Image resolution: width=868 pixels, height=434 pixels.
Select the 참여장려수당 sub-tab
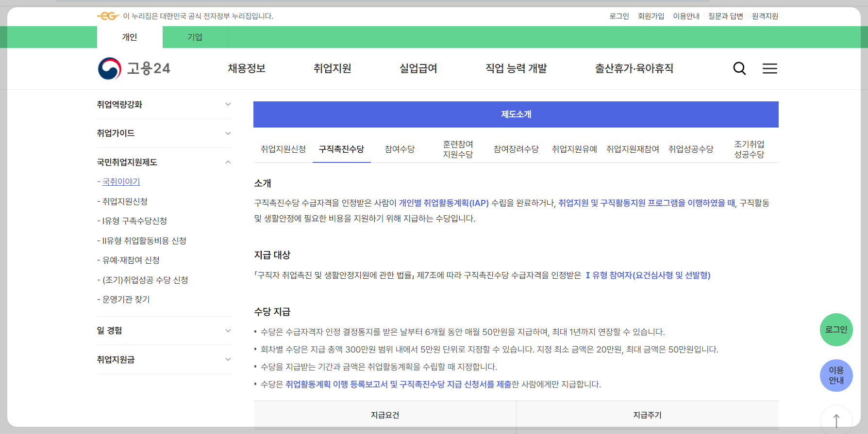517,149
